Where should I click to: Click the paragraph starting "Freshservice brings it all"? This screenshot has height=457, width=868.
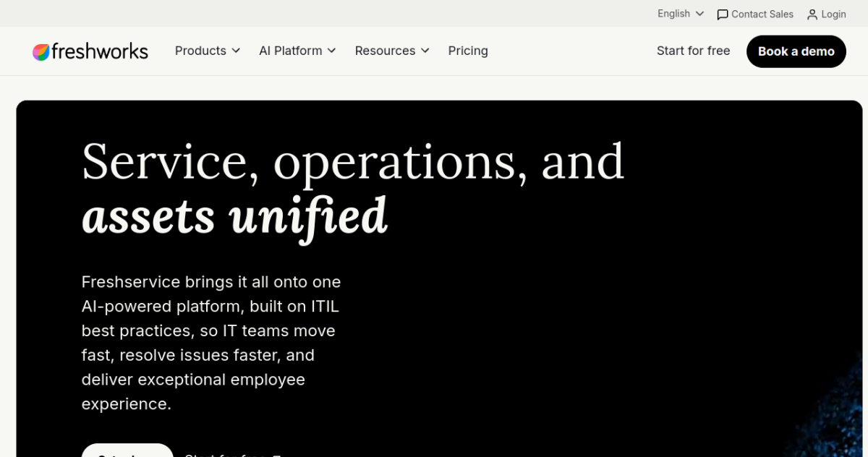[x=211, y=343]
